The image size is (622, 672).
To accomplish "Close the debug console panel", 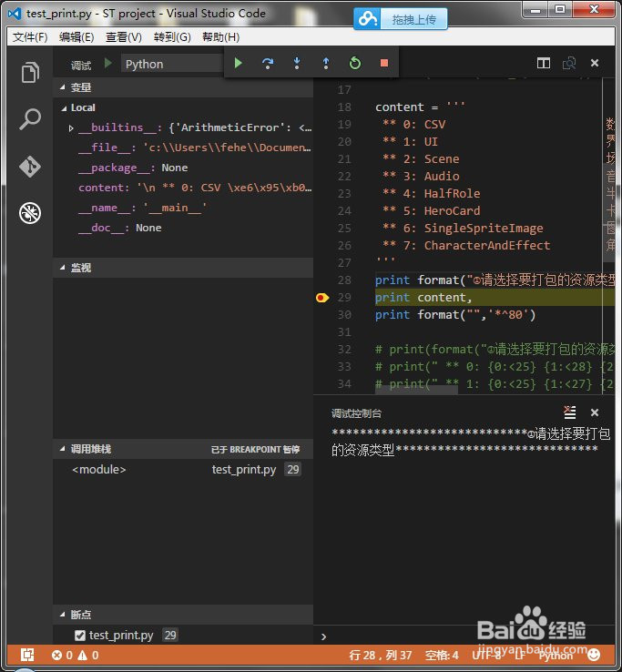I will click(x=595, y=412).
